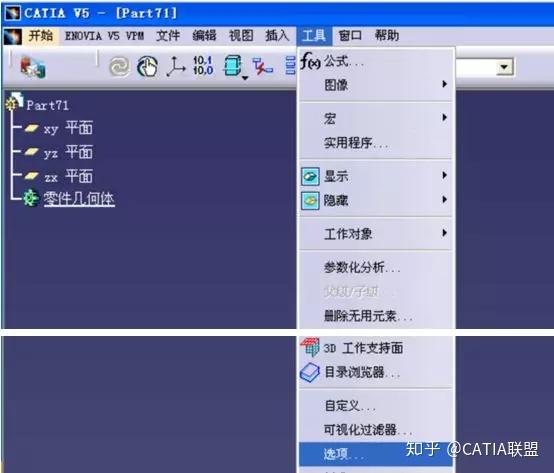Image resolution: width=554 pixels, height=473 pixels.
Task: Choose 选项... options entry
Action: [x=376, y=454]
